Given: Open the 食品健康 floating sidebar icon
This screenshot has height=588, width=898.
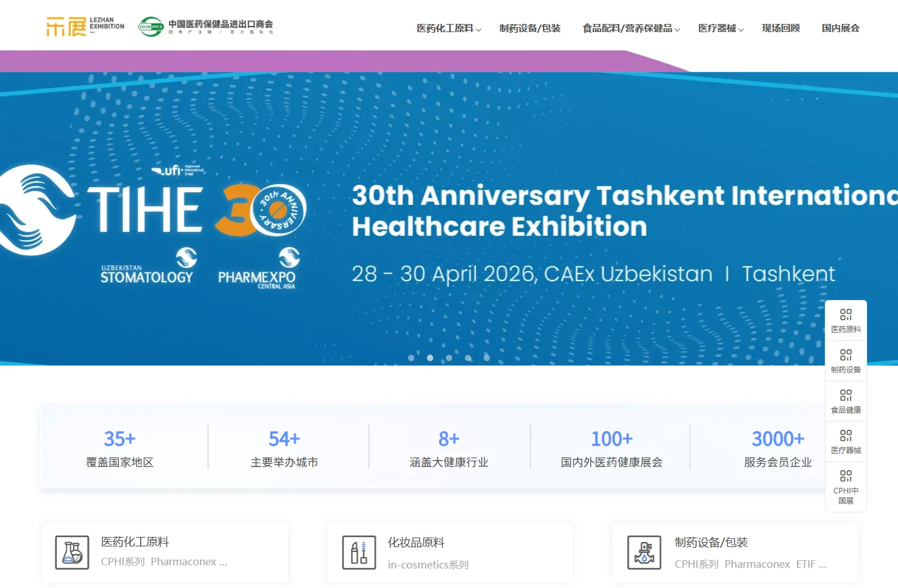Looking at the screenshot, I should (x=846, y=401).
